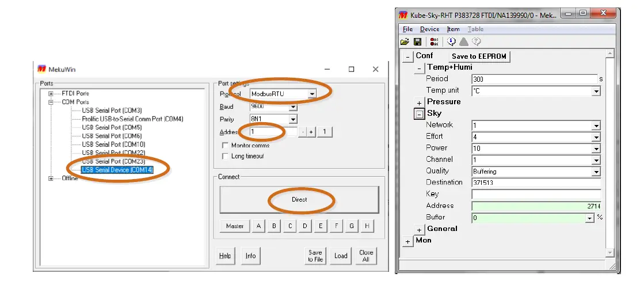Collapse the Sky section
The width and height of the screenshot is (644, 292).
coord(419,115)
